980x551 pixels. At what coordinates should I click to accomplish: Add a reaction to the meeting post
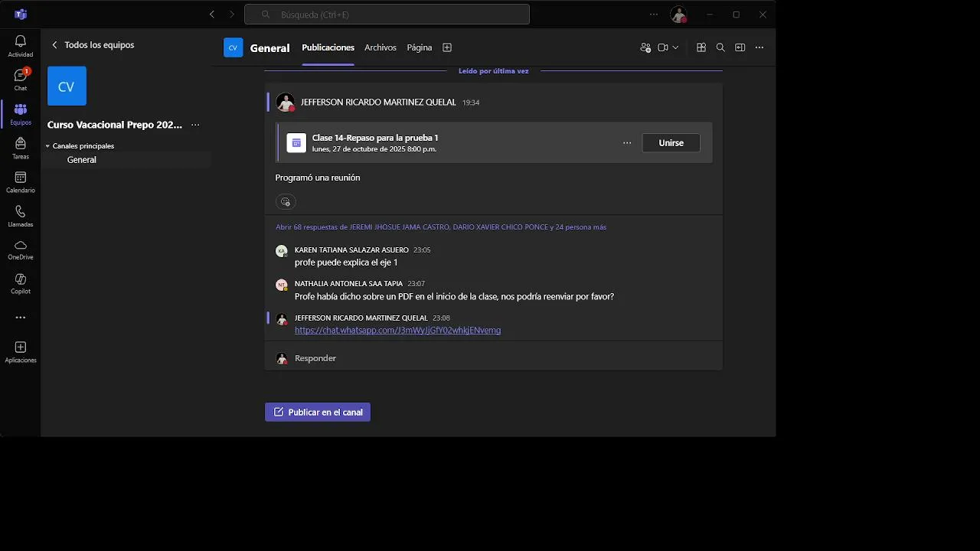286,202
